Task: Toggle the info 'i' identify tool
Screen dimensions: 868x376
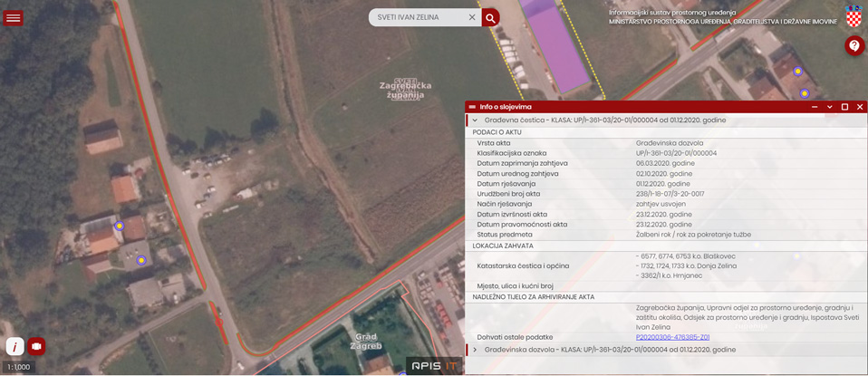Action: click(15, 345)
